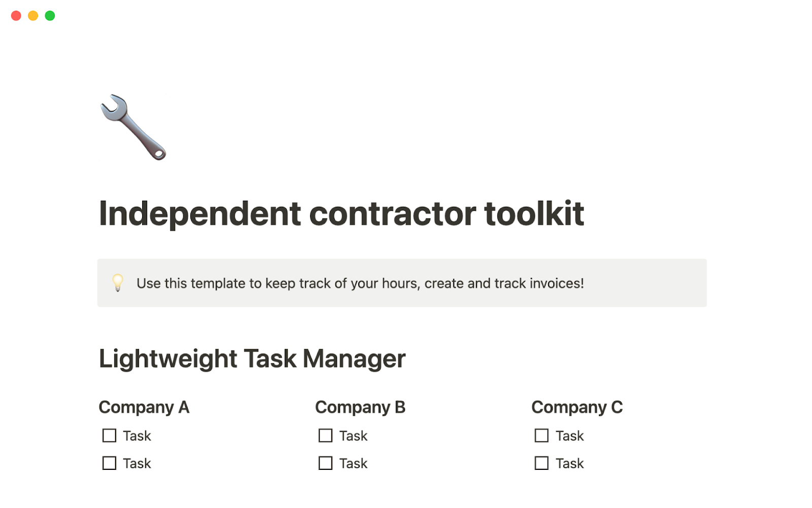Click the first Task text under Company A
This screenshot has height=508, width=812.
tap(137, 436)
